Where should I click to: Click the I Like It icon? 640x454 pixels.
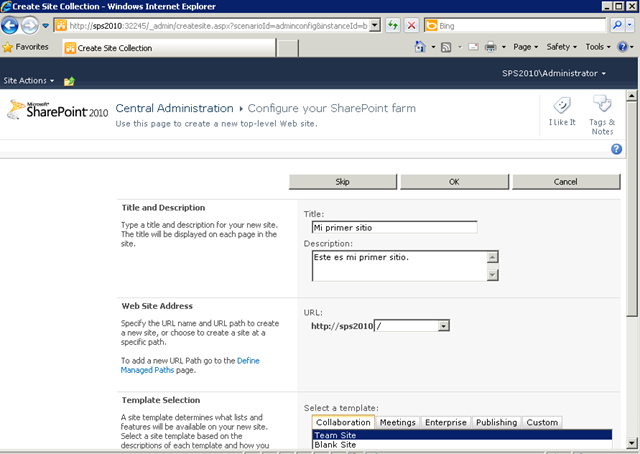pyautogui.click(x=561, y=106)
